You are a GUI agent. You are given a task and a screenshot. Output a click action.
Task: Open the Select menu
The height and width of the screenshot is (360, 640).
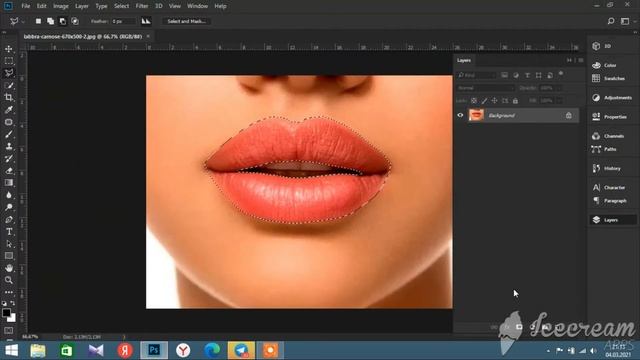(121, 6)
